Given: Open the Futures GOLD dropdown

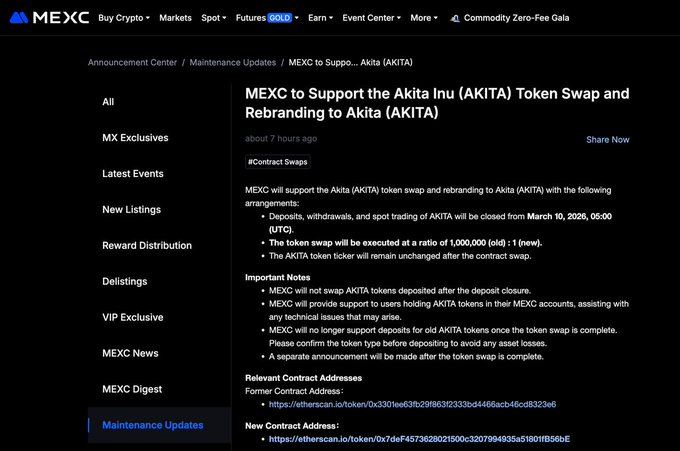Looking at the screenshot, I should 268,18.
